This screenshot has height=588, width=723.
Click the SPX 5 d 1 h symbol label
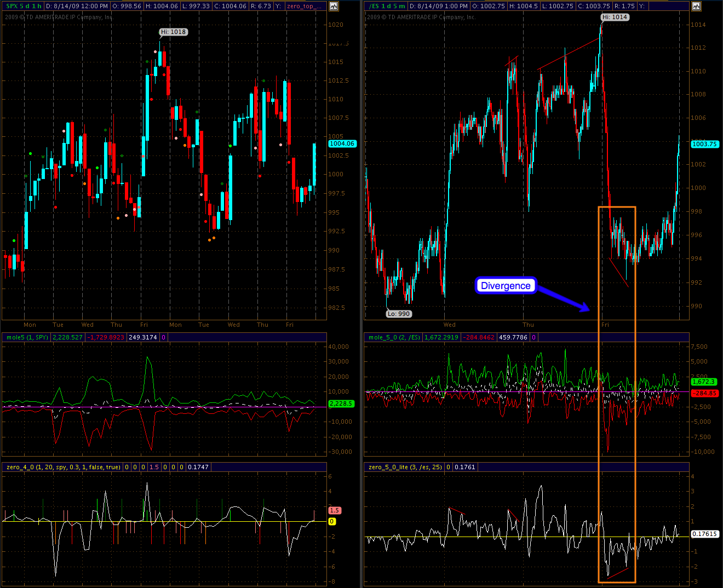coord(24,7)
